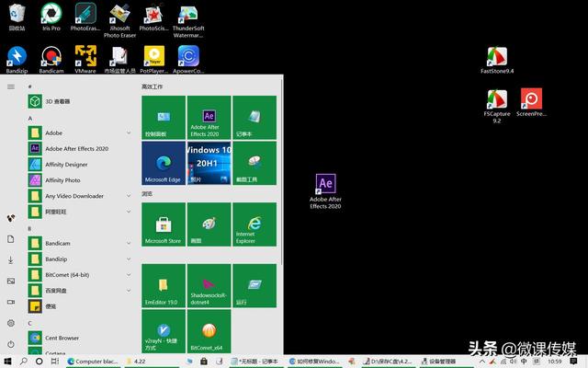Open the Windows 10 20H1 photos tile
588x368 pixels.
tap(209, 163)
